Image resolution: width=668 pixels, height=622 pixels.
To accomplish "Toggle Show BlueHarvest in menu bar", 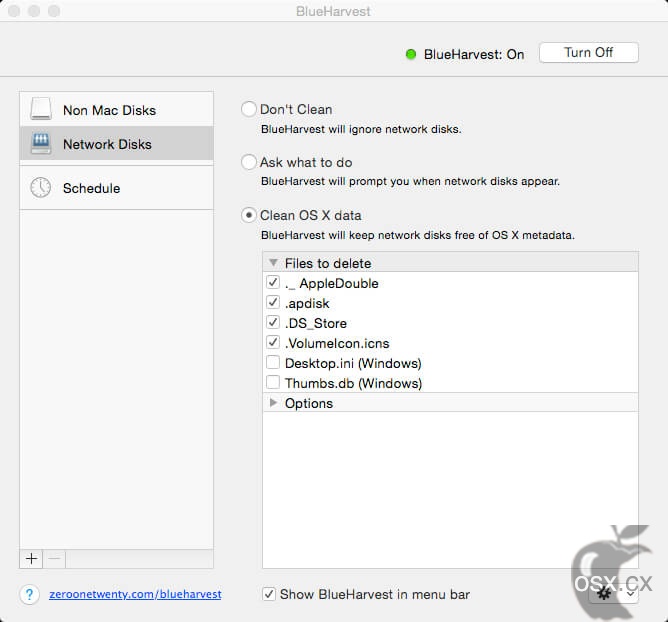I will point(269,594).
